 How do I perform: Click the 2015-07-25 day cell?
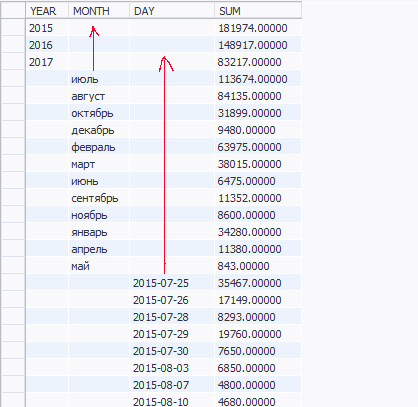pyautogui.click(x=172, y=283)
